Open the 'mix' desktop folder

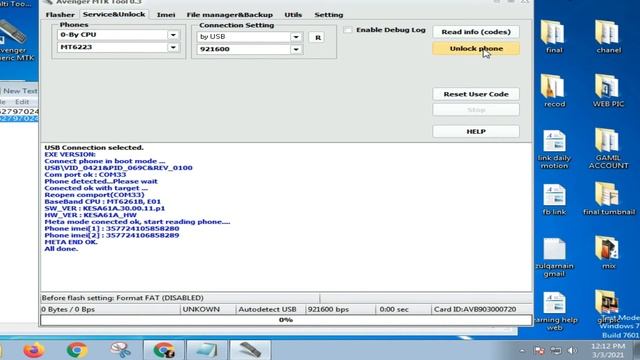(x=608, y=252)
